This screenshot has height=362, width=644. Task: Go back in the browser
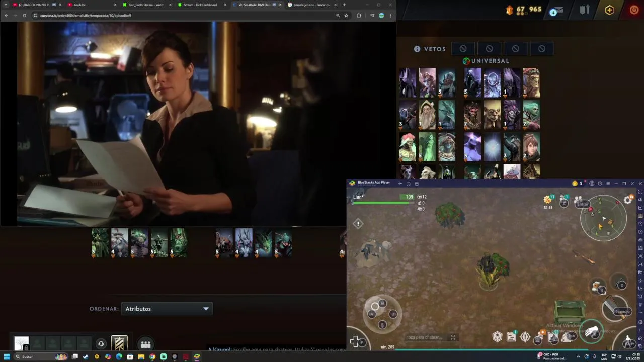click(6, 16)
